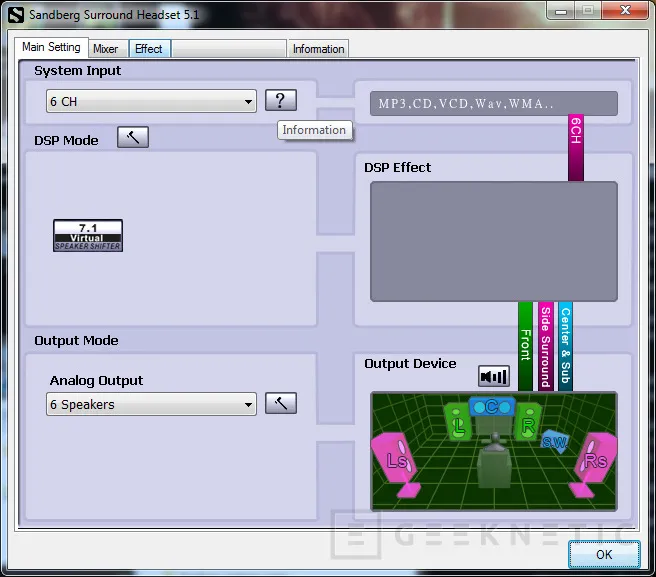Select the center C speaker icon
This screenshot has height=577, width=656.
tap(492, 406)
